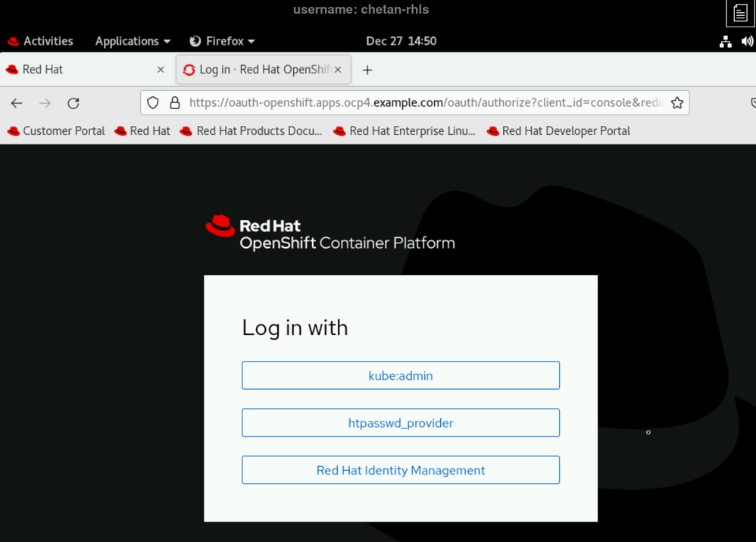Select Red Hat Identity Management login
Screen dimensions: 756x542
401,470
